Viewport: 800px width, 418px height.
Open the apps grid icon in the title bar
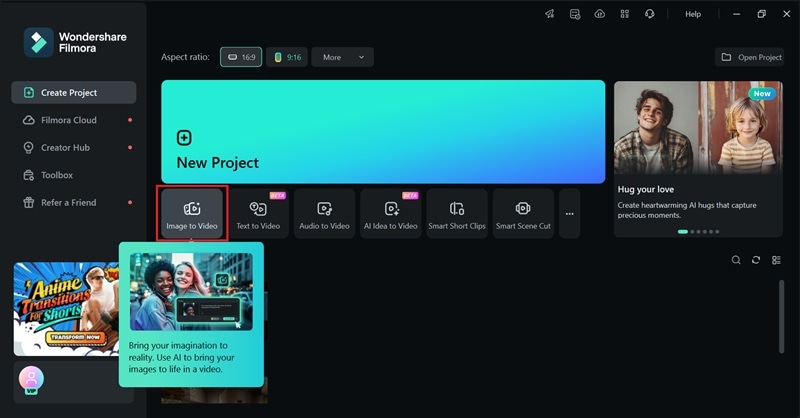pos(624,14)
